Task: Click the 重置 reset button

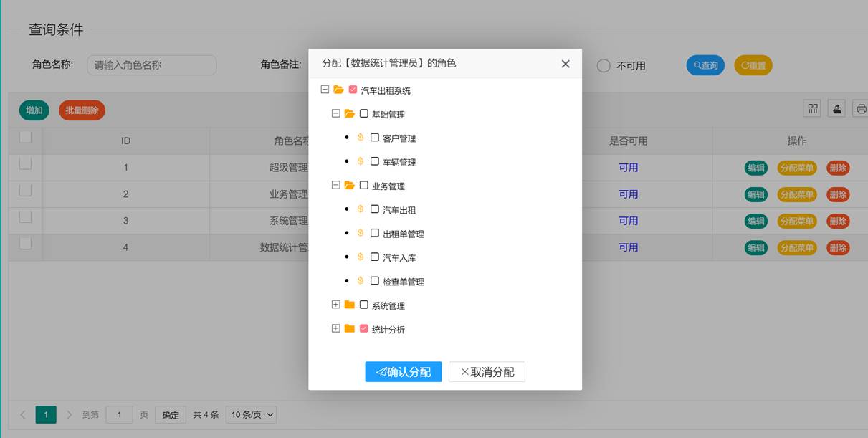Action: tap(753, 65)
